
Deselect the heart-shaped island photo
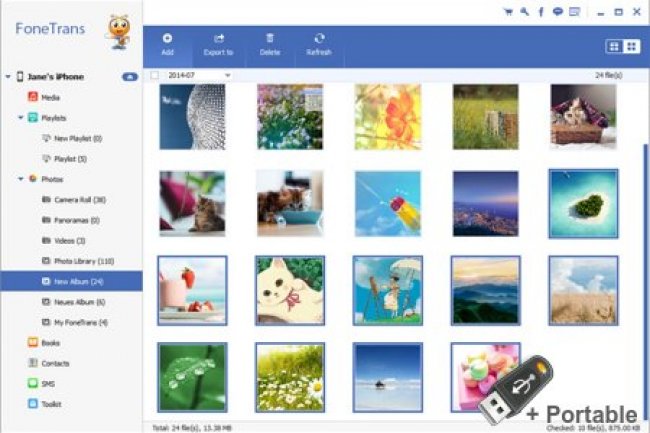tap(582, 203)
